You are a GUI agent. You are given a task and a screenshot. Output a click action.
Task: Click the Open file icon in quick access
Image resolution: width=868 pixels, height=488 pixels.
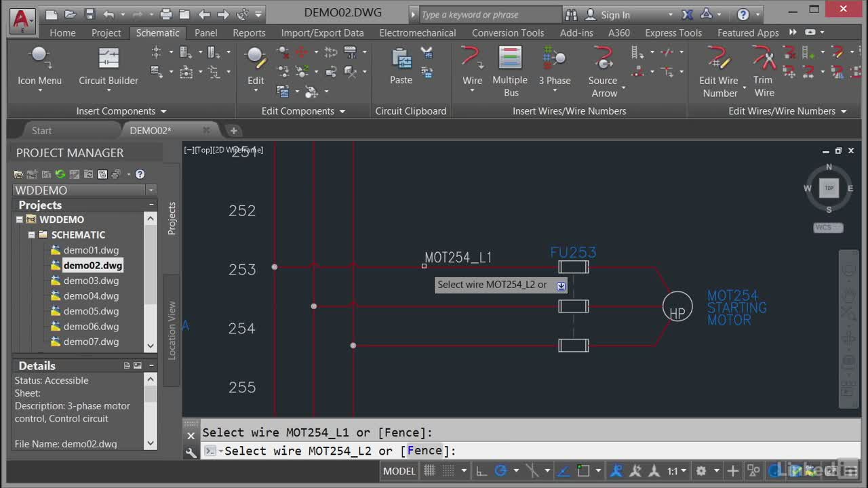point(71,14)
